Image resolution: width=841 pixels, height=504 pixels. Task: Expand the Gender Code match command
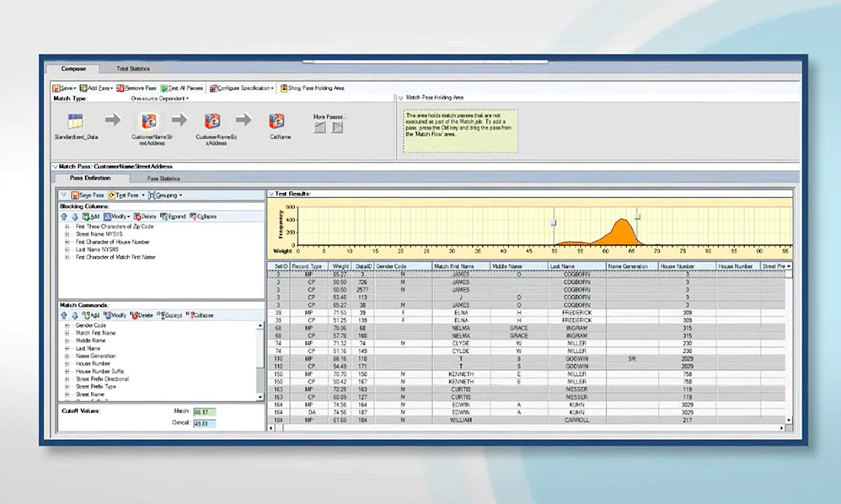[x=67, y=325]
